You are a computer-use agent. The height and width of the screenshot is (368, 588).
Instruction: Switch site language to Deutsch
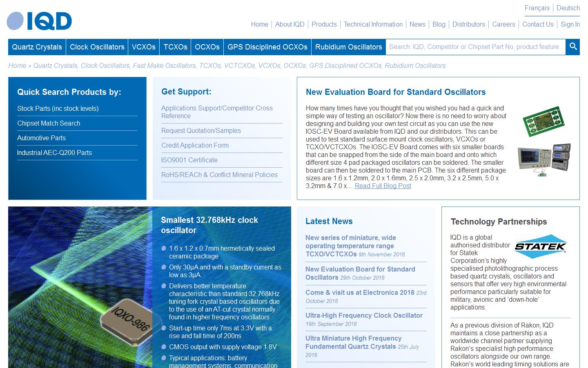coord(568,8)
